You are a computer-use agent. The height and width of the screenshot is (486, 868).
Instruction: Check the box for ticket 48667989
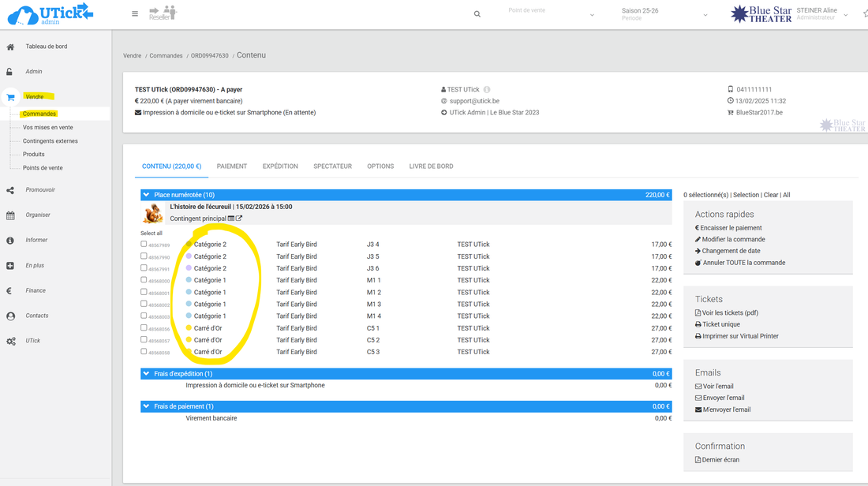(144, 244)
